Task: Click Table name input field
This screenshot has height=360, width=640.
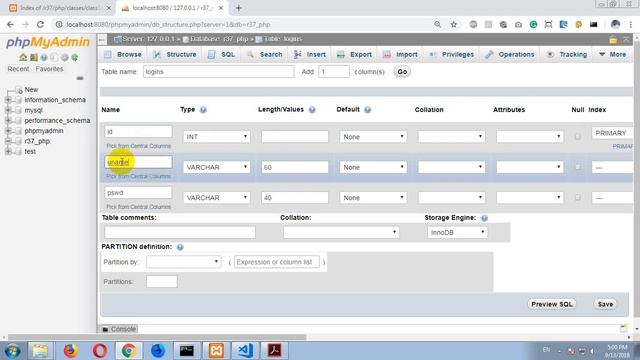Action: tap(218, 72)
